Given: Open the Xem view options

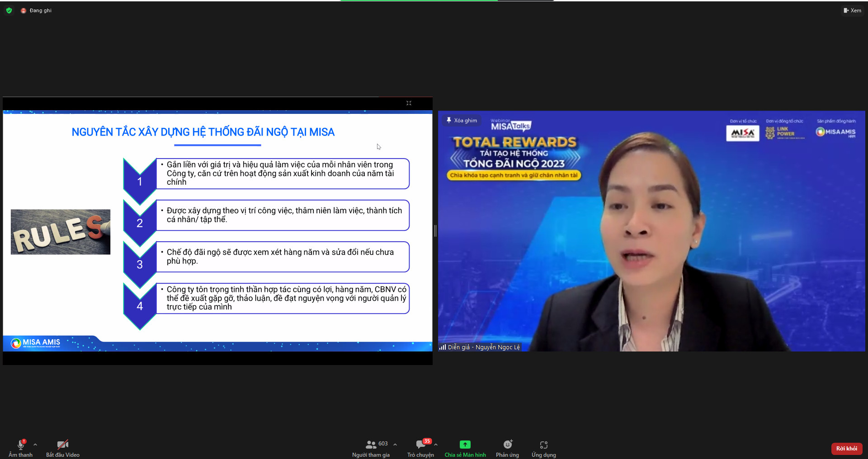Looking at the screenshot, I should (x=852, y=10).
